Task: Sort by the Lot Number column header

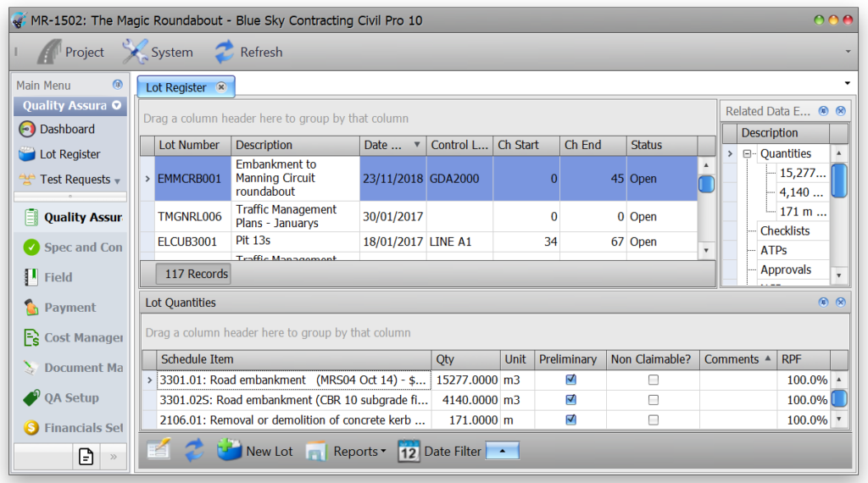Action: click(x=192, y=145)
